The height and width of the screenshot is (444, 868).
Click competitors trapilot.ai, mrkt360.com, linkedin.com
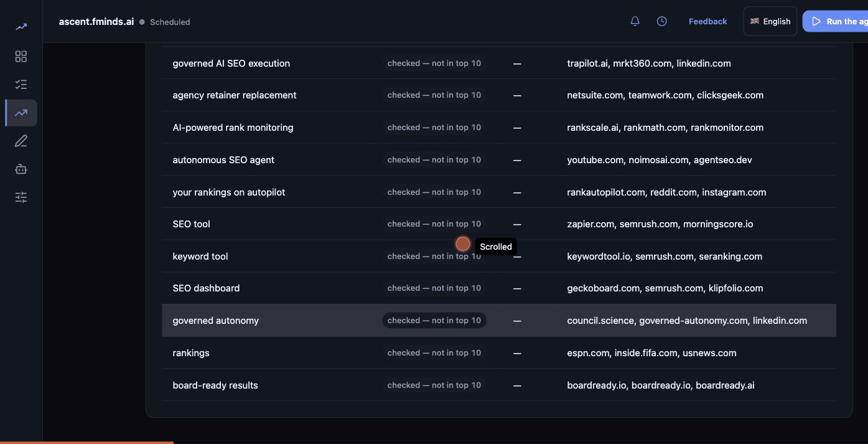pos(649,63)
